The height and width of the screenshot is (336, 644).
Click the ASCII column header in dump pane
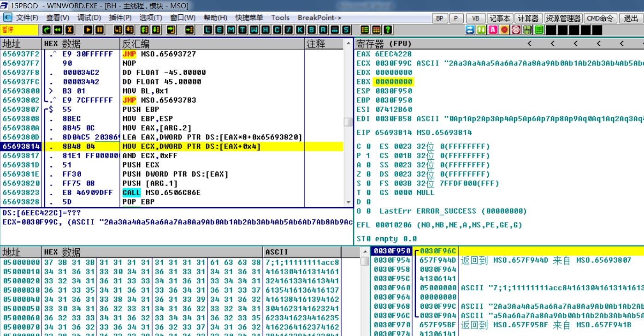(302, 252)
